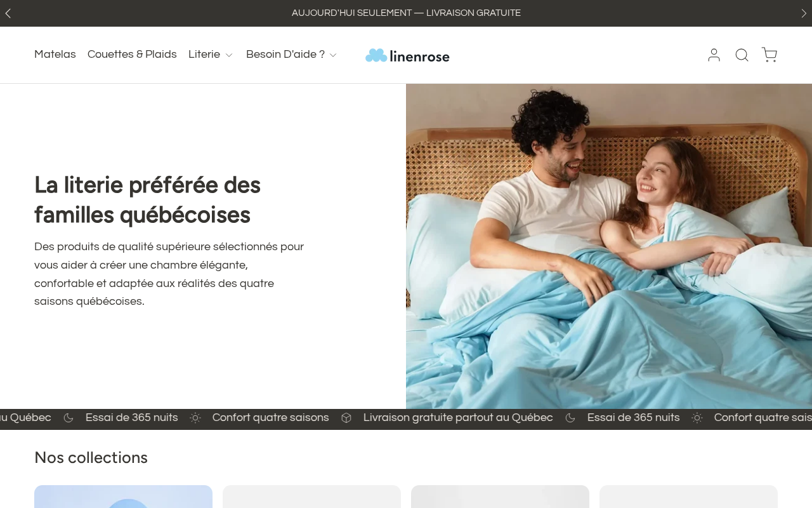Viewport: 812px width, 508px height.
Task: Expand the Besoin D'aide ? dropdown menu
Action: coord(291,55)
